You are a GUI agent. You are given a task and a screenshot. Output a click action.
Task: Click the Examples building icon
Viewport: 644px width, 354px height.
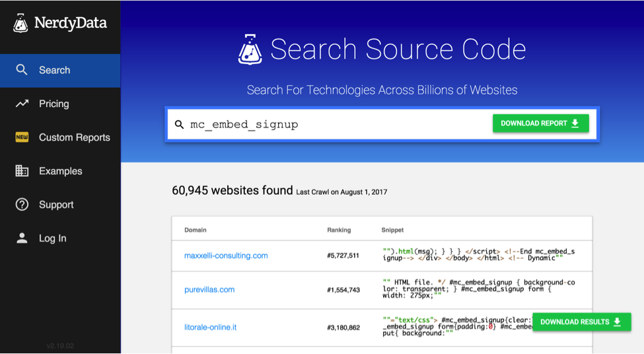pos(22,171)
